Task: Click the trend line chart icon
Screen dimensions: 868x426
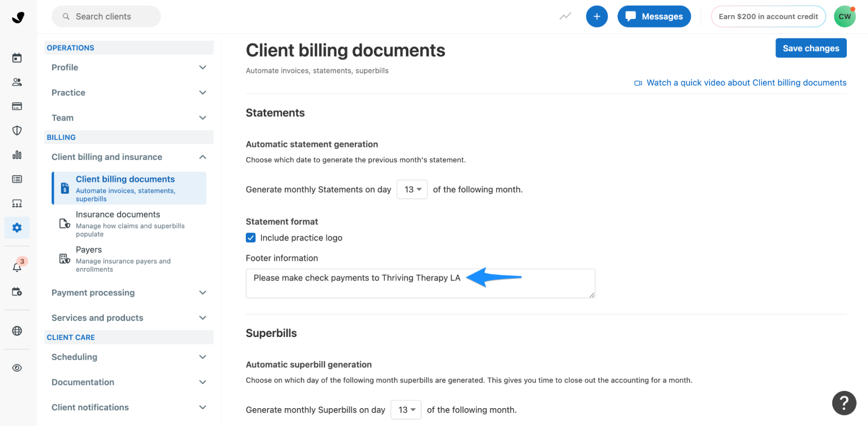Action: pos(565,17)
